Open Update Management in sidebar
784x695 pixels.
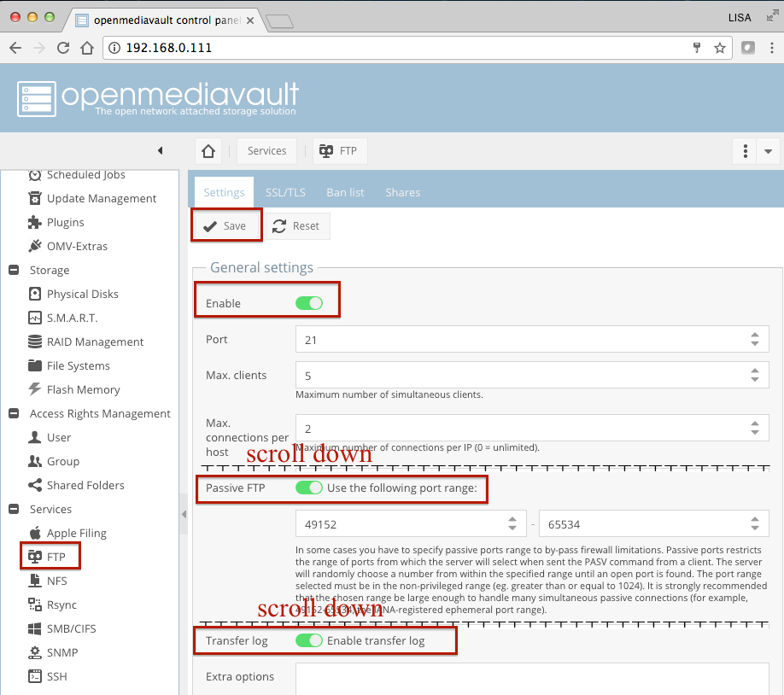click(x=102, y=198)
